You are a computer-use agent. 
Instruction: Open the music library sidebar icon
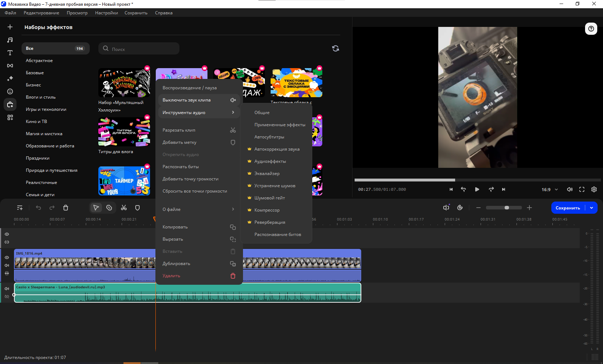tap(10, 40)
